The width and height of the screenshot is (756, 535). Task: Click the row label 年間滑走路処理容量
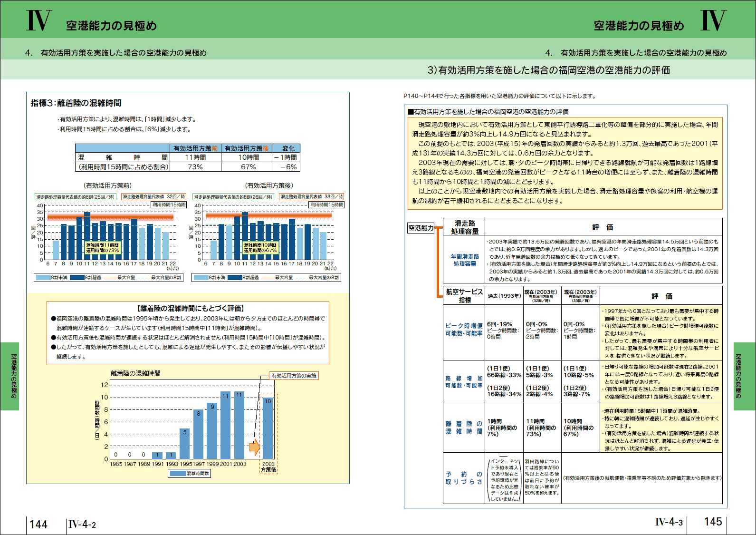click(464, 260)
